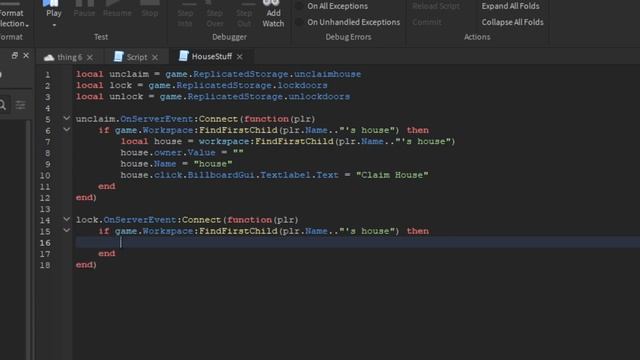Image resolution: width=640 pixels, height=360 pixels.
Task: Close the HouseStuff tab
Action: (240, 57)
